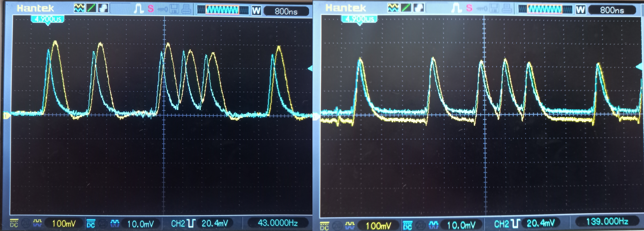Click the CH1 yellow DC coupling icon, right scope
Viewport: 644px width, 231px height.
point(325,226)
